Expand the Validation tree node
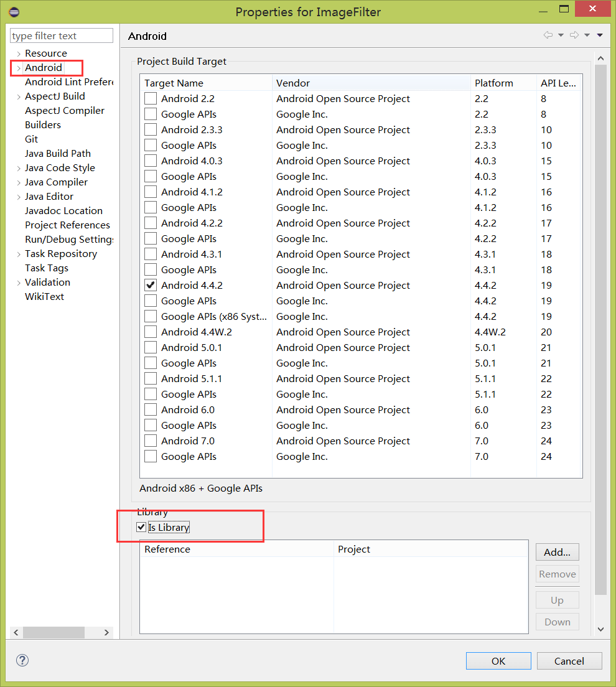The image size is (616, 687). tap(17, 282)
